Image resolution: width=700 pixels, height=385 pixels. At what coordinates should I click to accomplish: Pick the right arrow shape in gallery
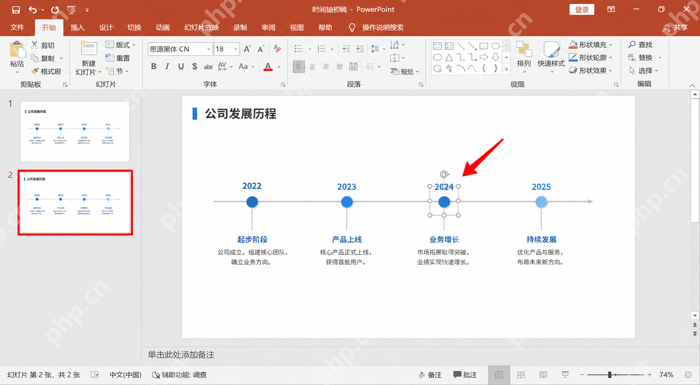(484, 57)
